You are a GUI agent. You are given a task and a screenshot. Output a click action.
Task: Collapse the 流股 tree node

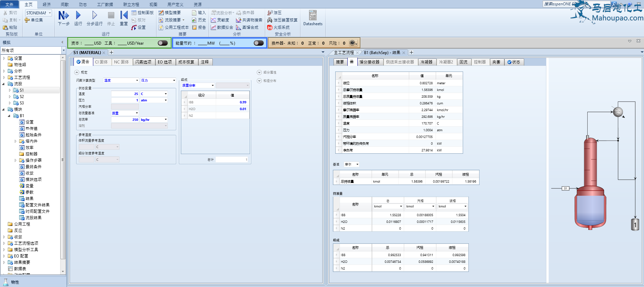click(4, 84)
